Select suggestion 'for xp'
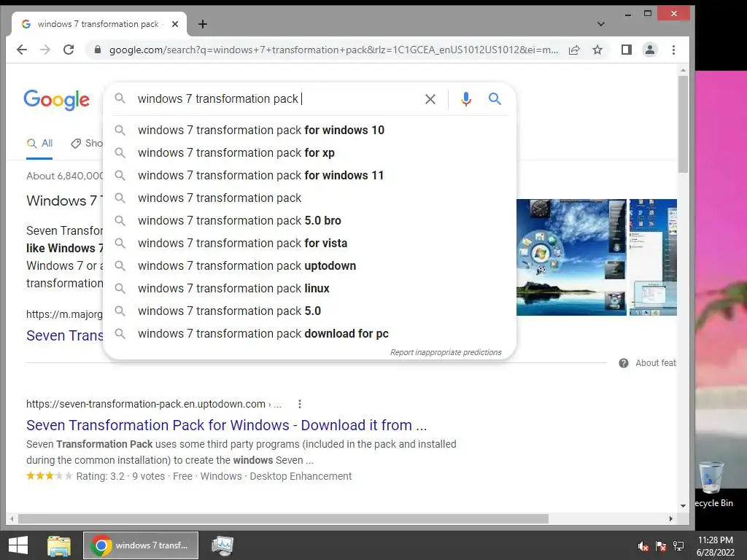The width and height of the screenshot is (747, 560). (x=309, y=153)
